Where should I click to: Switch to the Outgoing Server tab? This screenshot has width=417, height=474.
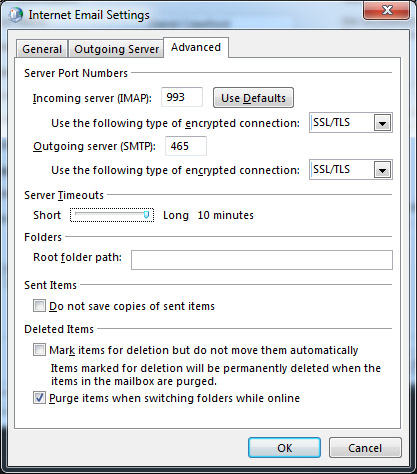[116, 49]
